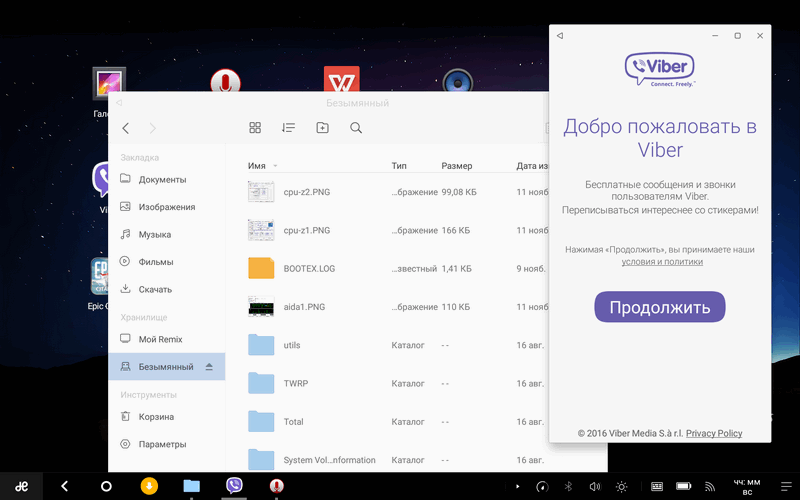This screenshot has height=500, width=800.
Task: Expand hidden system tray icons
Action: click(517, 487)
